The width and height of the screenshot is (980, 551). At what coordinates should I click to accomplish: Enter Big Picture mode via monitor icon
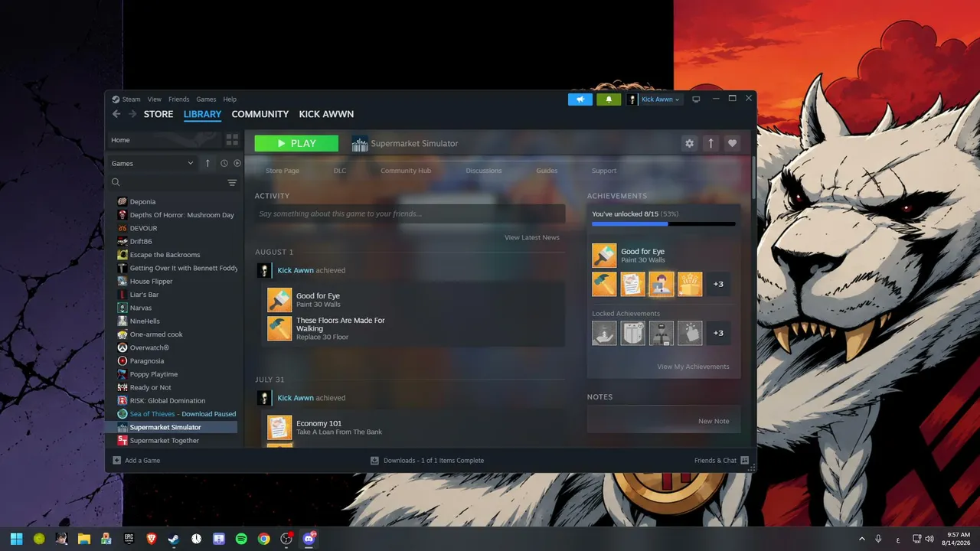point(696,99)
